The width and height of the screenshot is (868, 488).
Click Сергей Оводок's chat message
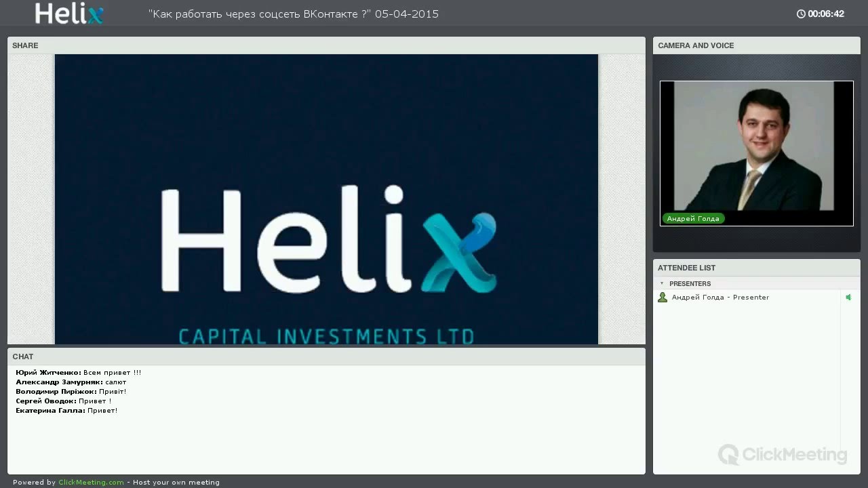tap(64, 401)
